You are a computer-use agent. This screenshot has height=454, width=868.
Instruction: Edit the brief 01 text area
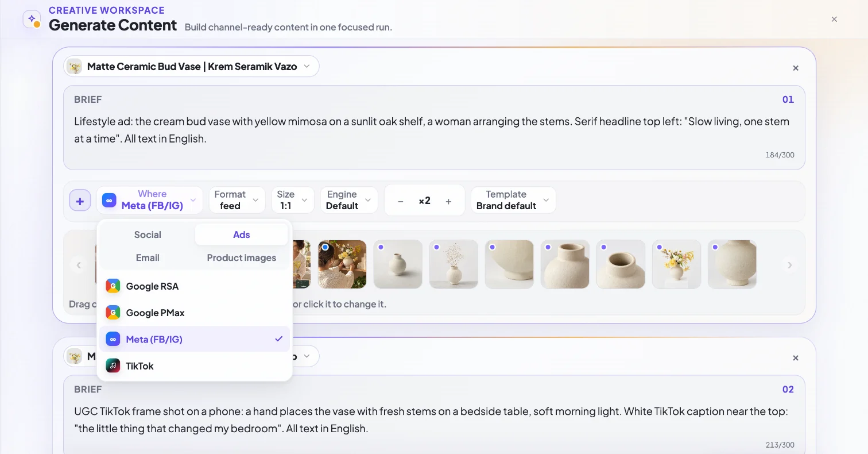[x=434, y=130]
